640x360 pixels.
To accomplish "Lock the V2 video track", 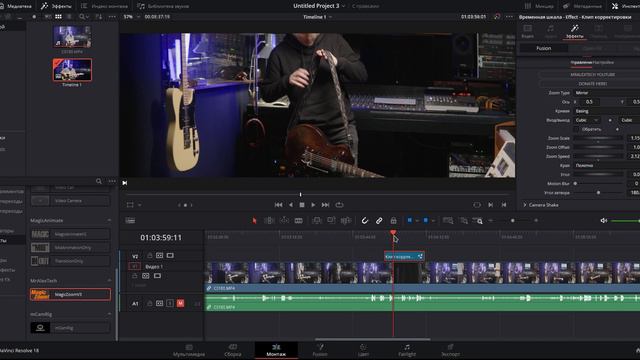I will [x=149, y=256].
